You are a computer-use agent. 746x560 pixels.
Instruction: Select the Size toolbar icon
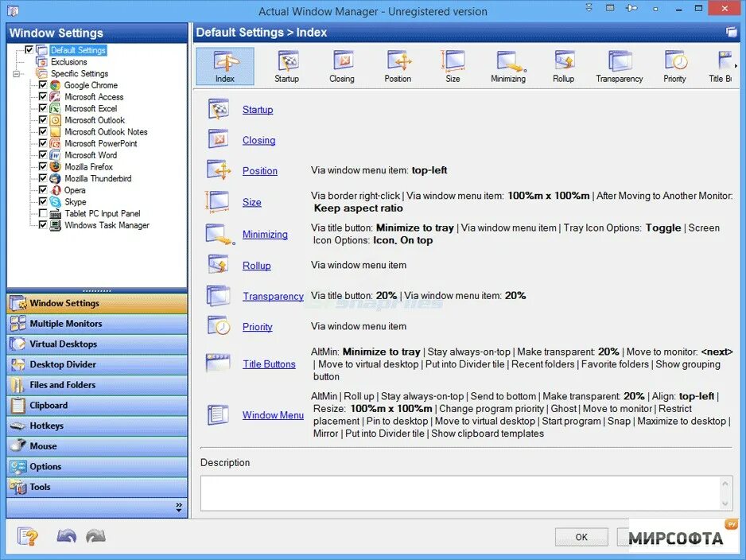coord(453,64)
